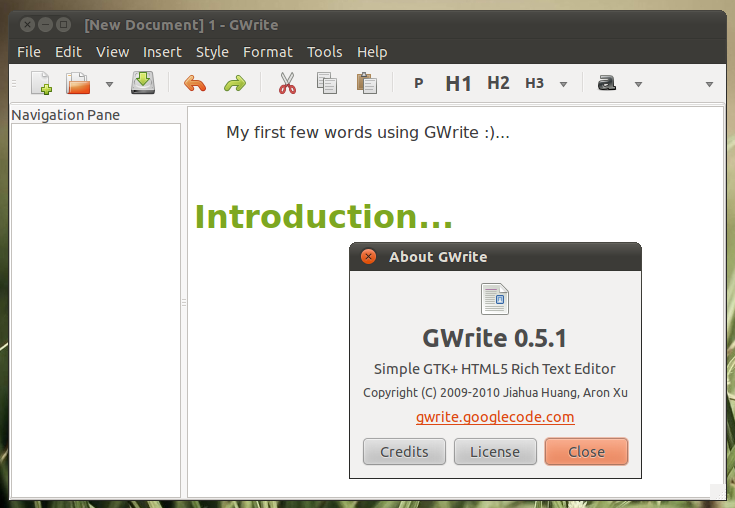The image size is (735, 508).
Task: Click the 'Introduction...' green heading text
Action: pos(323,217)
